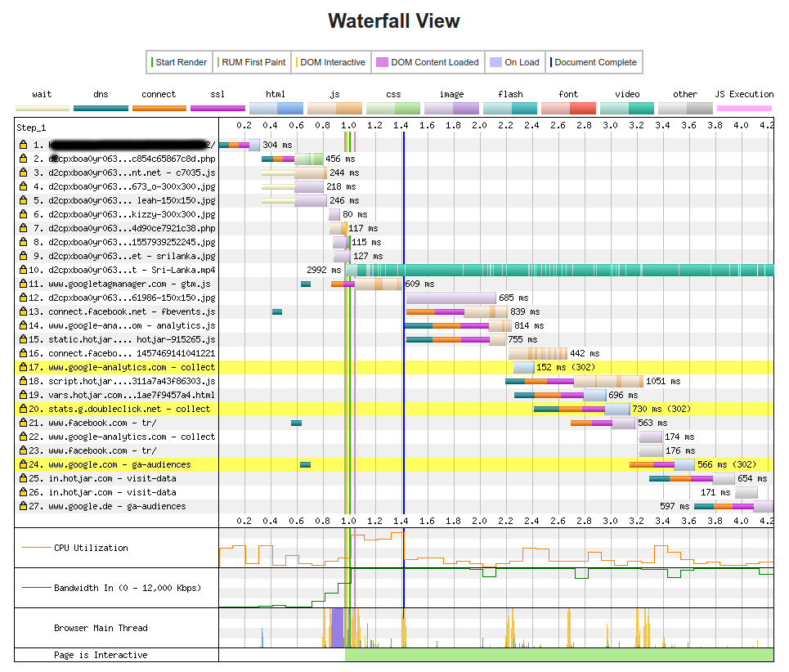Click the '730 ms (302)' label on row 20
789x672 pixels.
pos(661,409)
